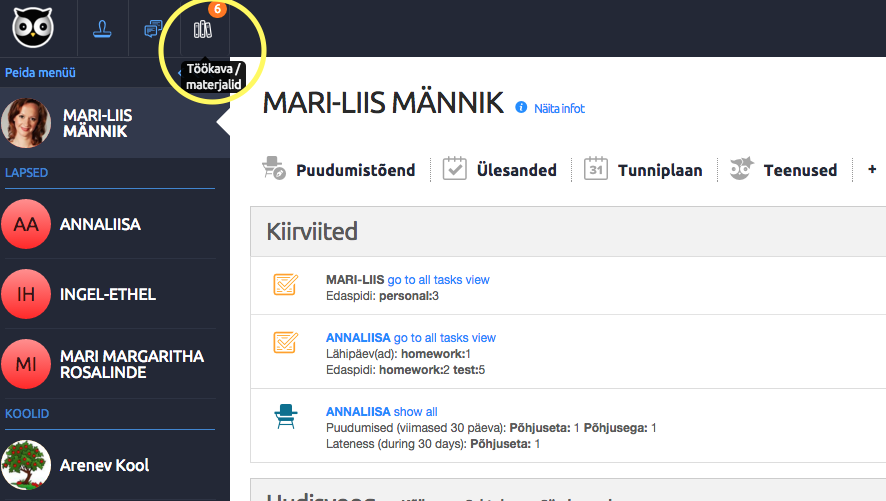Image resolution: width=886 pixels, height=501 pixels.
Task: Switch to the Tunniplaan tab
Action: (643, 169)
